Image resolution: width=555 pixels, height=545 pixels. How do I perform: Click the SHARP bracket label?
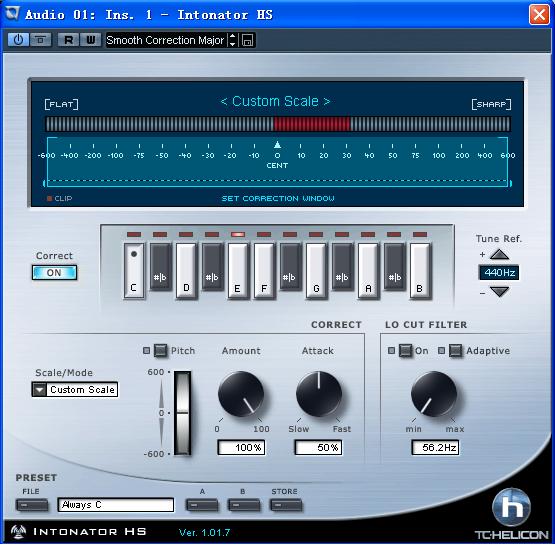click(491, 104)
